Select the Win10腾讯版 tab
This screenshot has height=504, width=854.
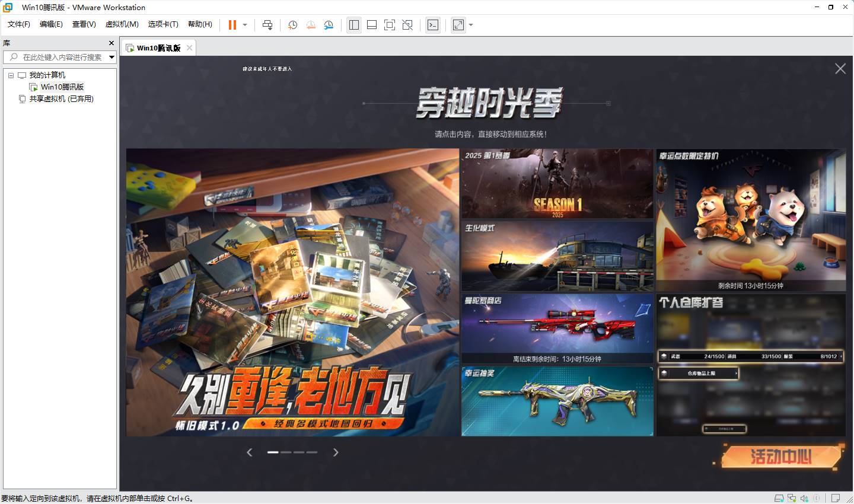158,47
